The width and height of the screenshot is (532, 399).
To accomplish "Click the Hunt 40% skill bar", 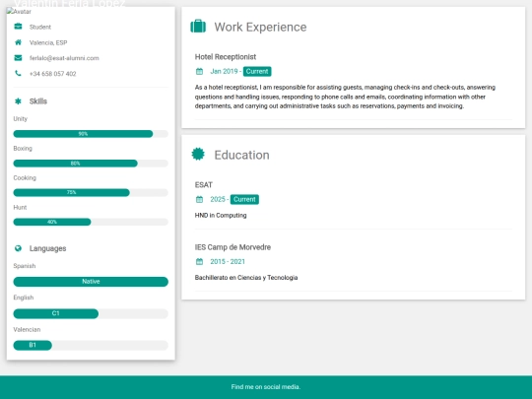I will pyautogui.click(x=91, y=222).
